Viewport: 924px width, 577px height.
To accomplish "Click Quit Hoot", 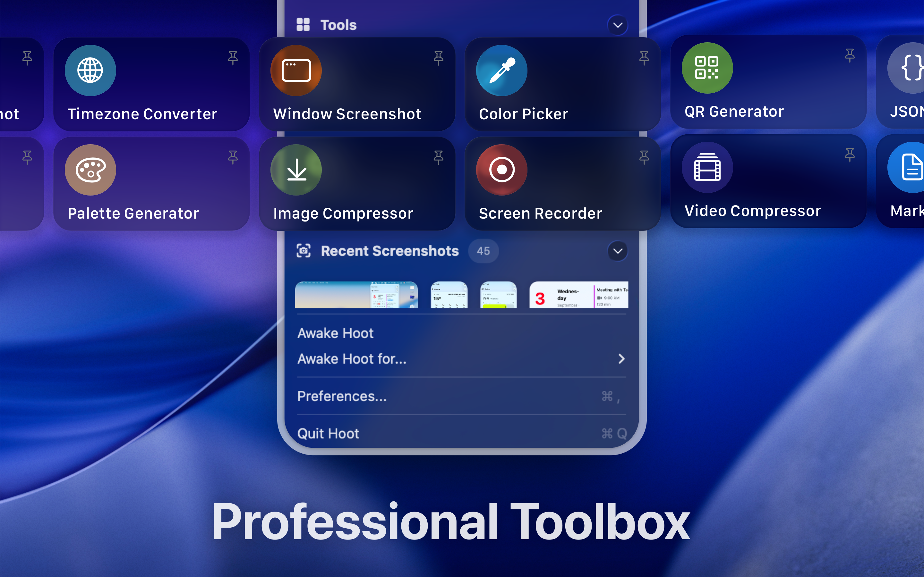I will pos(328,433).
